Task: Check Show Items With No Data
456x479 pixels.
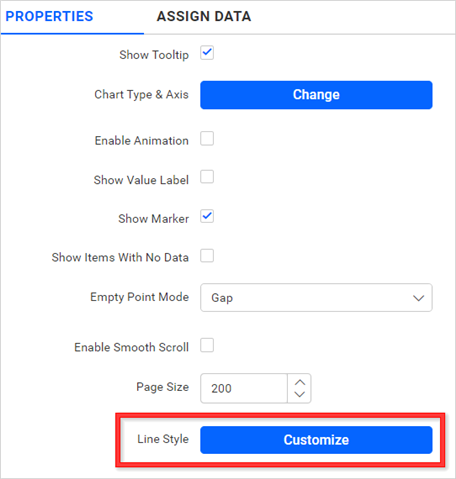Action: click(207, 256)
